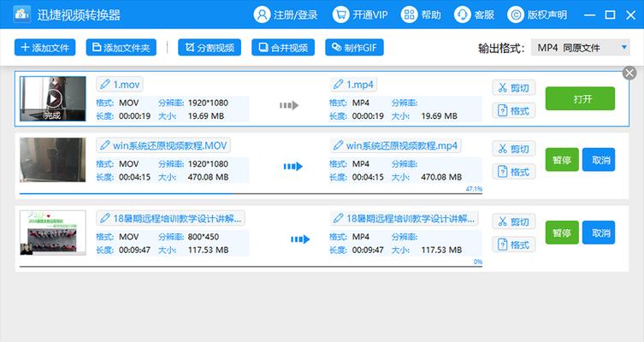Viewport: 644px width, 342px height.
Task: Edit output name win系统还原视频教程.mp4
Action: [x=395, y=145]
